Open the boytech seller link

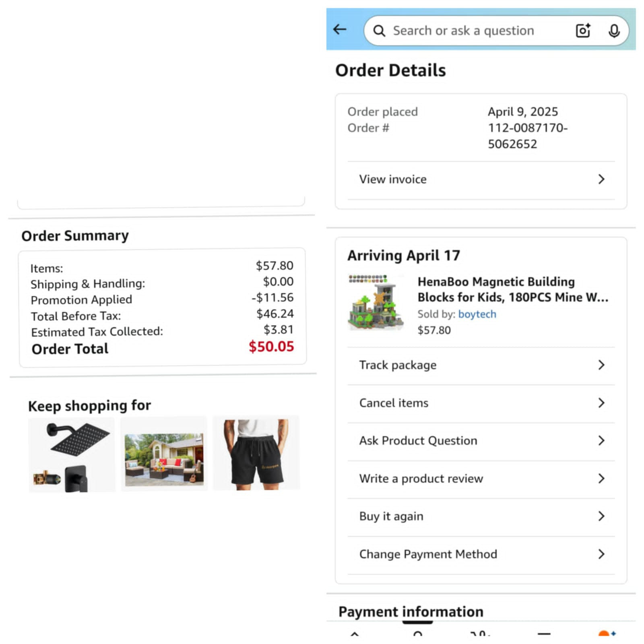coord(477,314)
